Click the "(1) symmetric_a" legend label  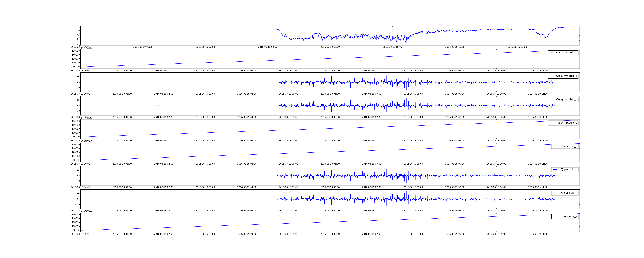click(566, 53)
